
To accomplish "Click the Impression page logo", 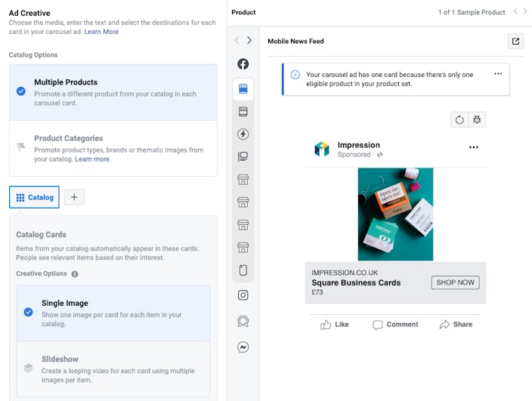I will [x=322, y=149].
